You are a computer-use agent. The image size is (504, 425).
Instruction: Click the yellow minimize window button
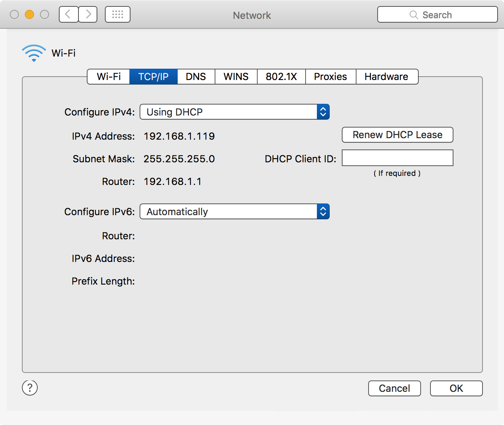pyautogui.click(x=29, y=15)
